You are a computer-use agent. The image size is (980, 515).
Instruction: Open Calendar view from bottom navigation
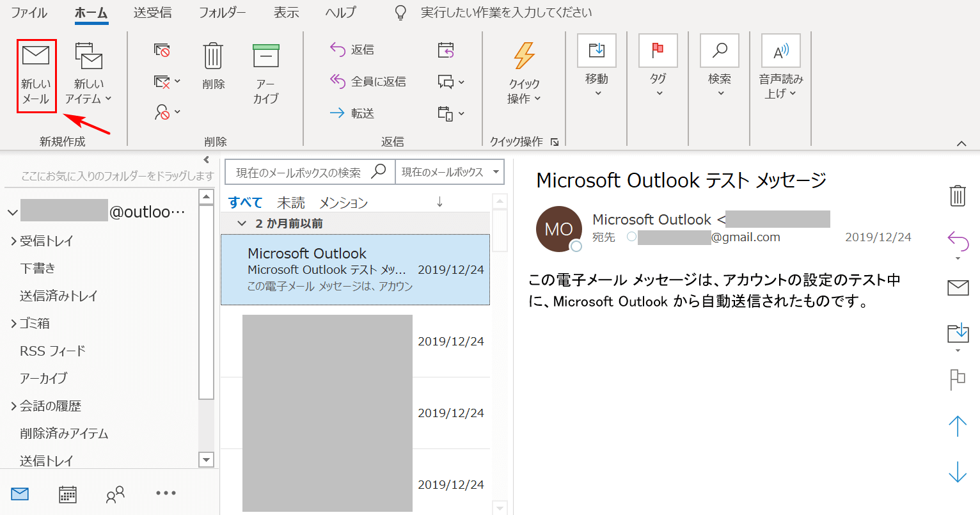[x=68, y=494]
